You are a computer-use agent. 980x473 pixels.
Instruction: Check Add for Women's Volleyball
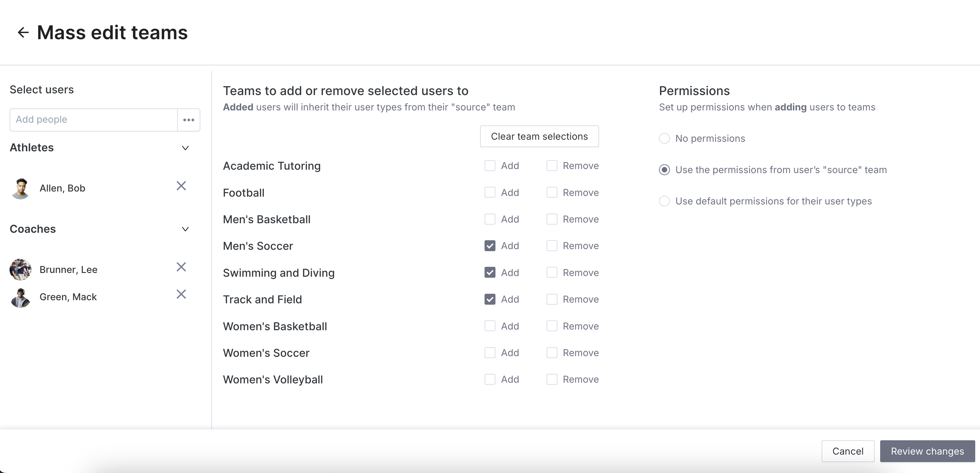click(x=490, y=379)
